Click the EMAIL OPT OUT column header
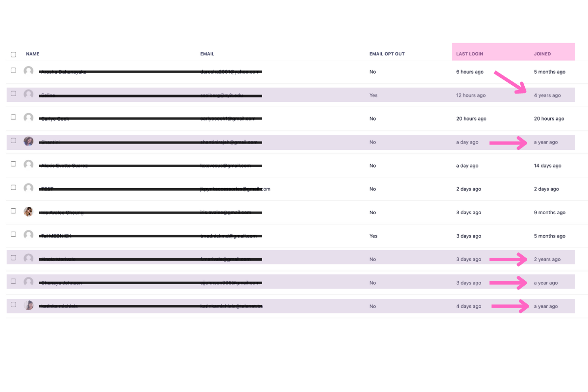The height and width of the screenshot is (392, 588). (387, 54)
